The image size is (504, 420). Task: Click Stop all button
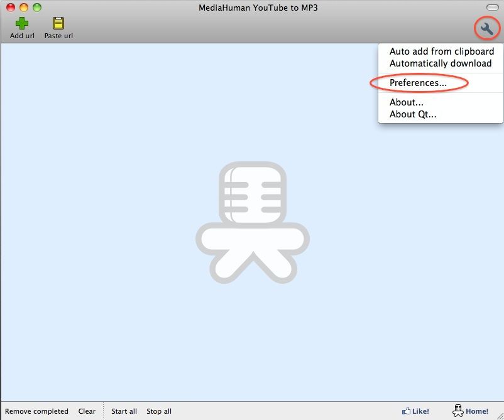tap(159, 411)
